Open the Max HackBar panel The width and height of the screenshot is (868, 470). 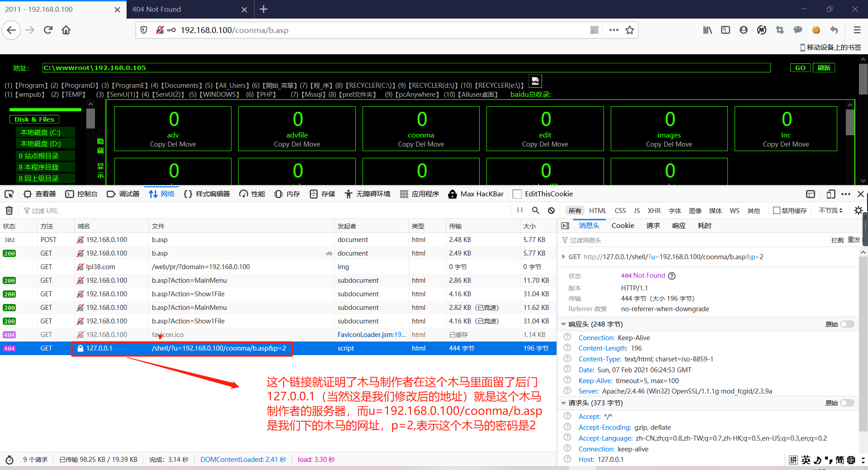tap(476, 194)
